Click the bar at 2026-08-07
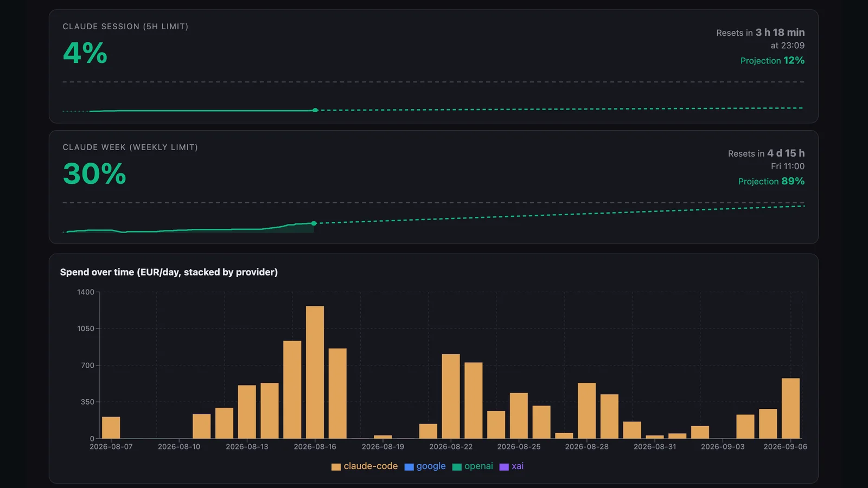Image resolution: width=868 pixels, height=488 pixels. click(x=111, y=428)
